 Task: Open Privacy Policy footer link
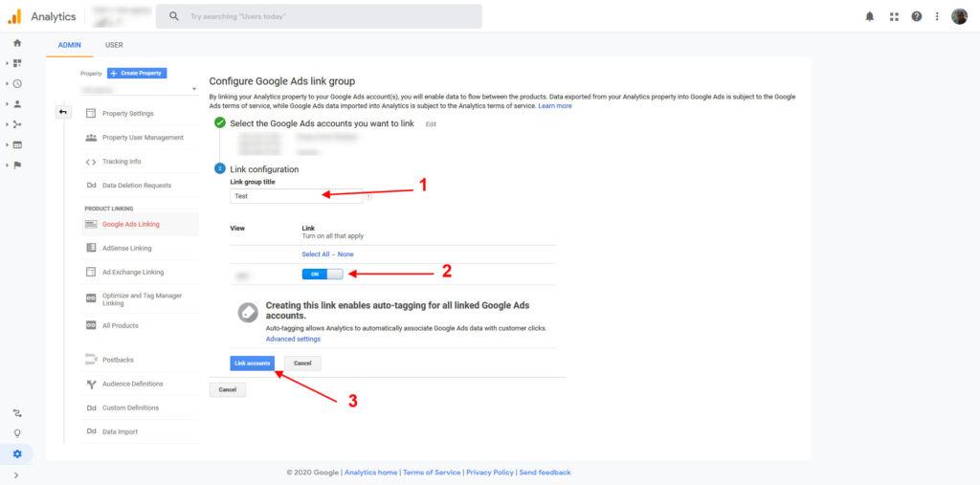490,473
